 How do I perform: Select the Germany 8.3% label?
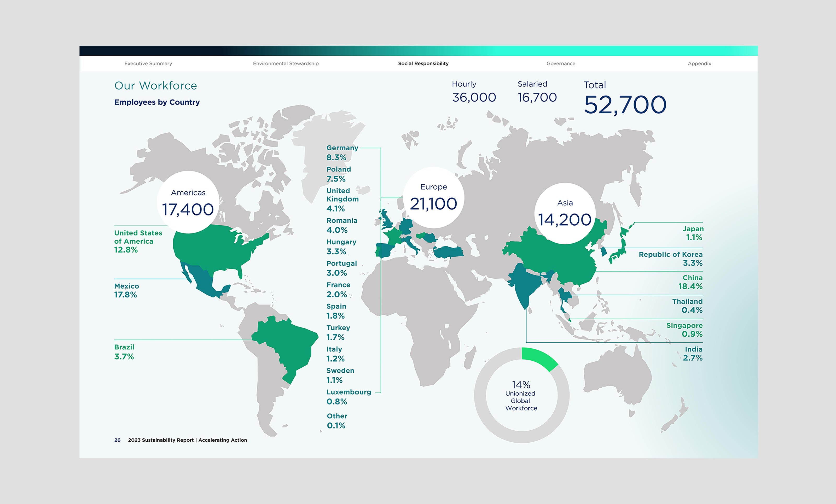point(342,153)
